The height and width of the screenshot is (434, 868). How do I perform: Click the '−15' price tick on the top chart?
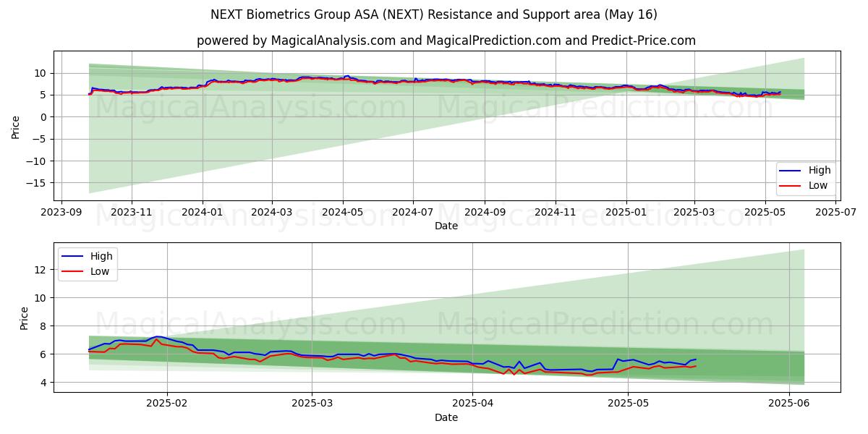(36, 183)
